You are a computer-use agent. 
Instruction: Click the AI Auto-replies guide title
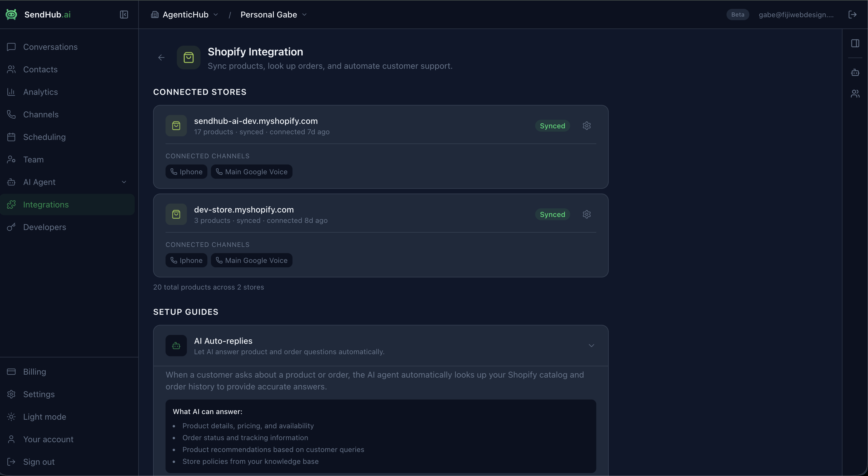(223, 341)
